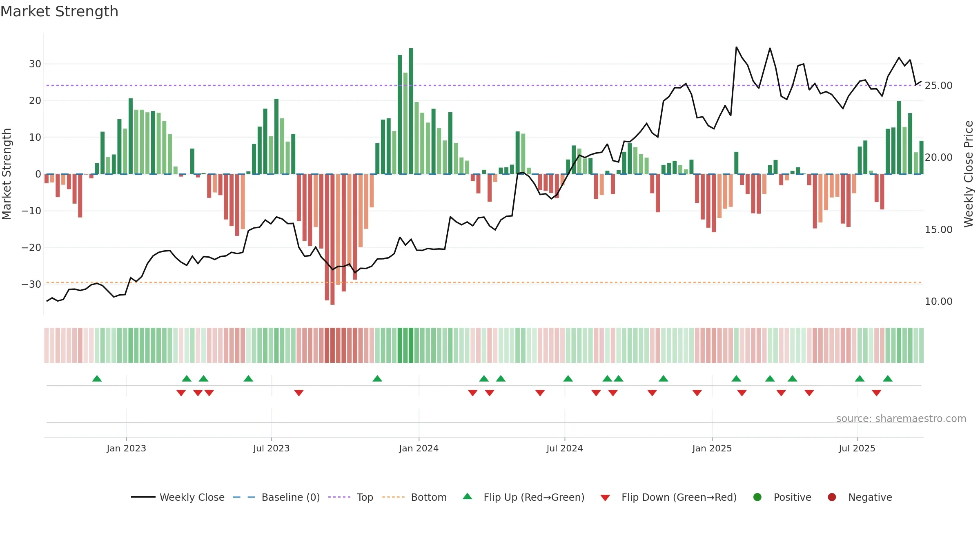Click the Flip Down red triangle legend icon
The height and width of the screenshot is (551, 980).
point(605,498)
